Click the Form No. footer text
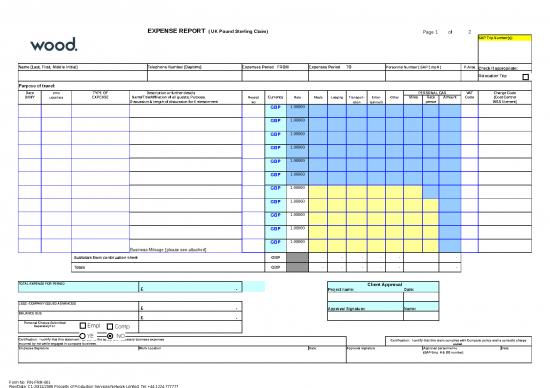550x388 pixels. coord(30,382)
